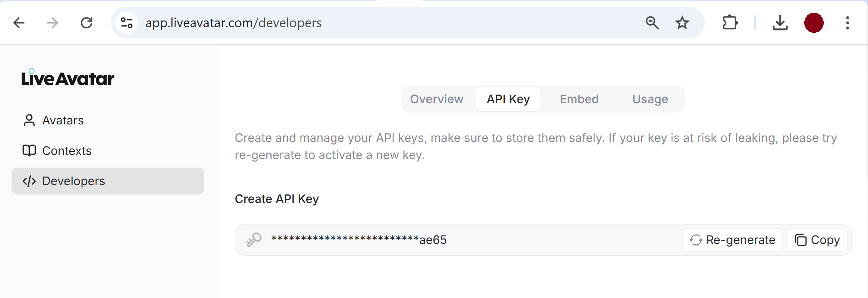Click the masked API key ending in ae65
Screen dimensions: 868x298
[359, 240]
